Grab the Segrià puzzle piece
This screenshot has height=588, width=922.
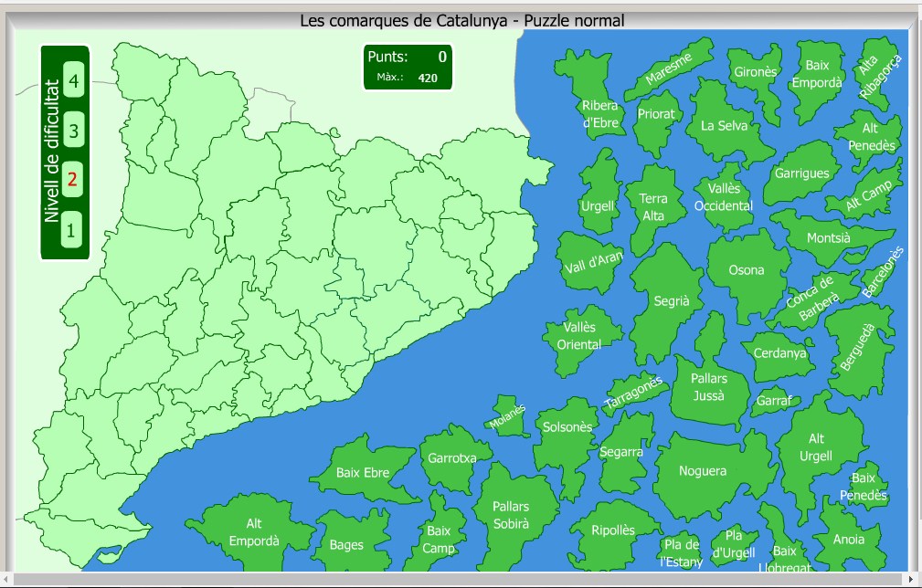point(672,300)
